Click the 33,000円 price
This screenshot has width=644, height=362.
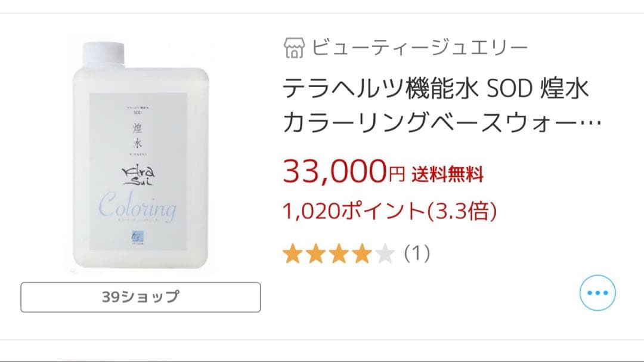pos(343,172)
